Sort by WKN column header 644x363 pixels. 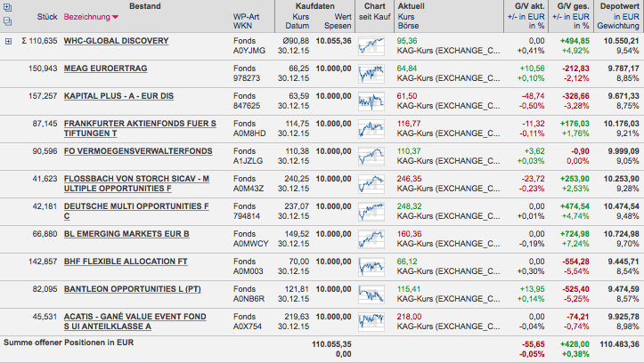click(242, 26)
